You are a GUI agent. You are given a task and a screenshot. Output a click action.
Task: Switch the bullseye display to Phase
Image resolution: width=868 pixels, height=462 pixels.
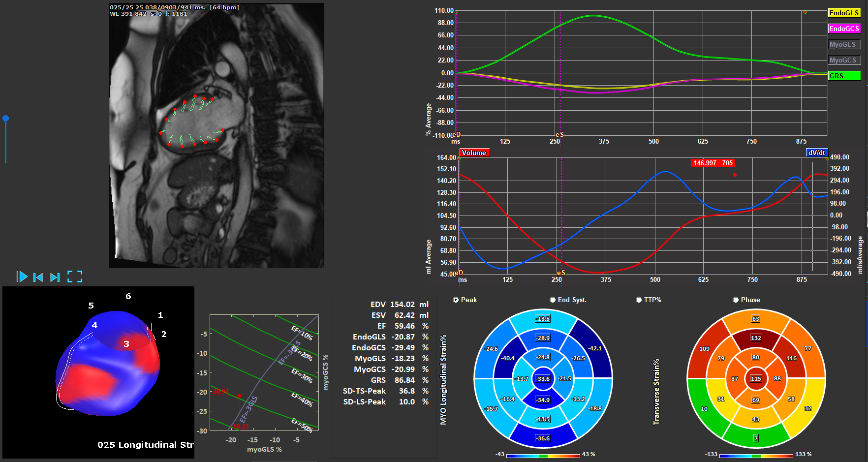point(736,300)
